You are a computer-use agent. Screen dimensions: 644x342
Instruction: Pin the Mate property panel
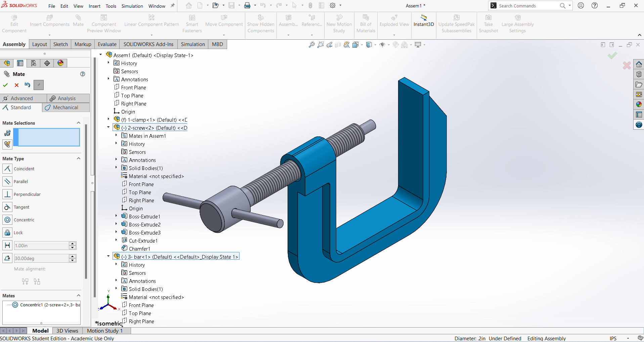pyautogui.click(x=39, y=85)
